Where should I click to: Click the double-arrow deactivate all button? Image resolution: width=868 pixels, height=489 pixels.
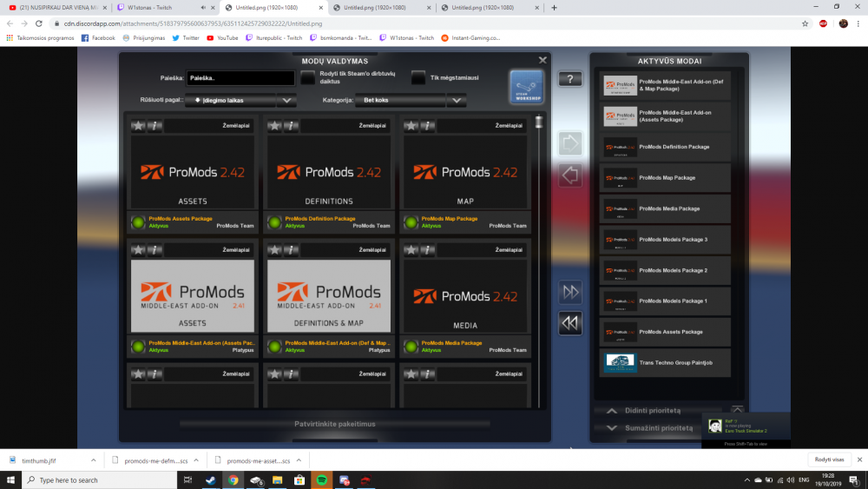569,323
